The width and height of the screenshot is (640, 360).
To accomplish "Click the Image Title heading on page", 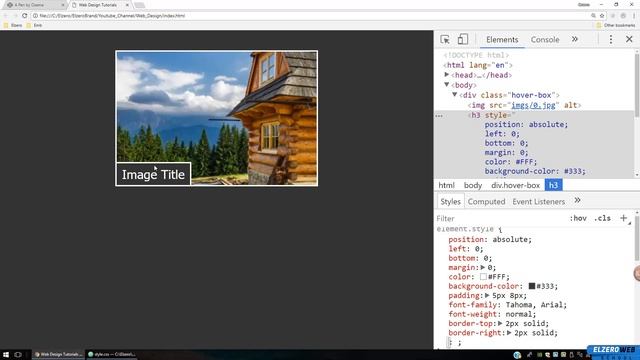I will pos(153,175).
